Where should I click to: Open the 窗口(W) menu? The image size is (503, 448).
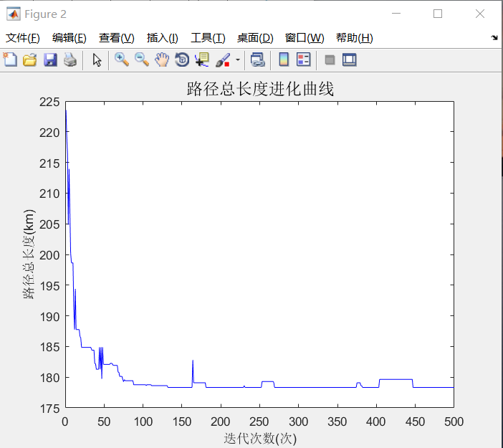click(x=305, y=38)
